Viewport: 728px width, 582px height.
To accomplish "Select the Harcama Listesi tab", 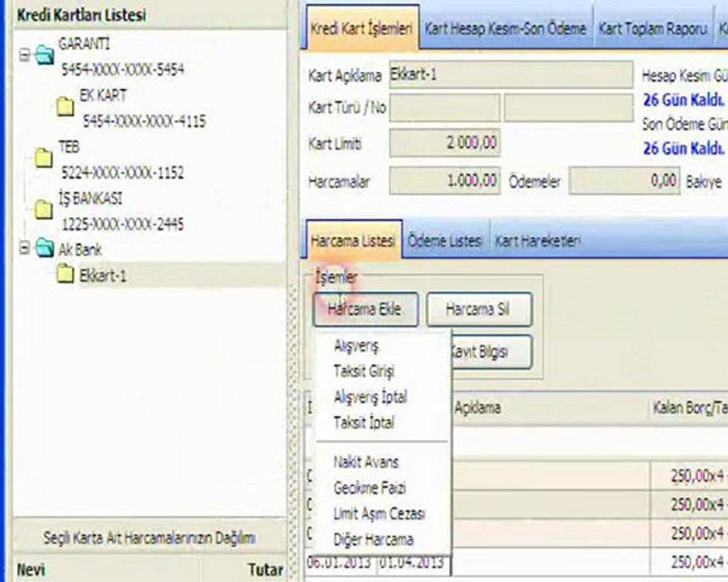I will 353,240.
